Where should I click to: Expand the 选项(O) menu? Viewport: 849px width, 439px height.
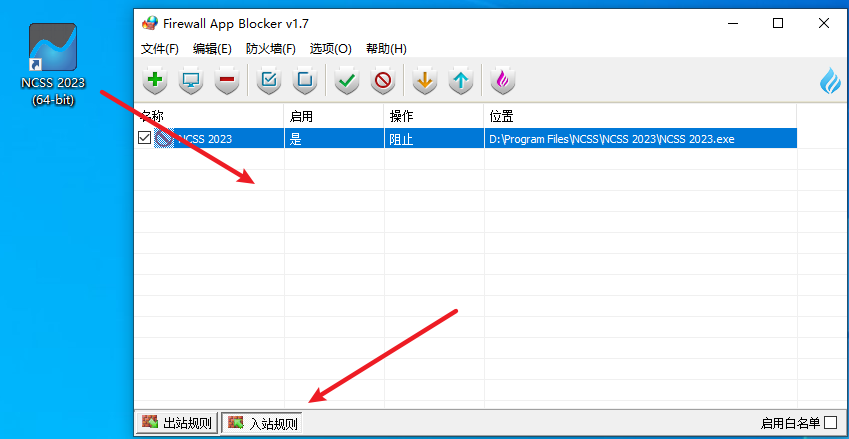click(330, 48)
